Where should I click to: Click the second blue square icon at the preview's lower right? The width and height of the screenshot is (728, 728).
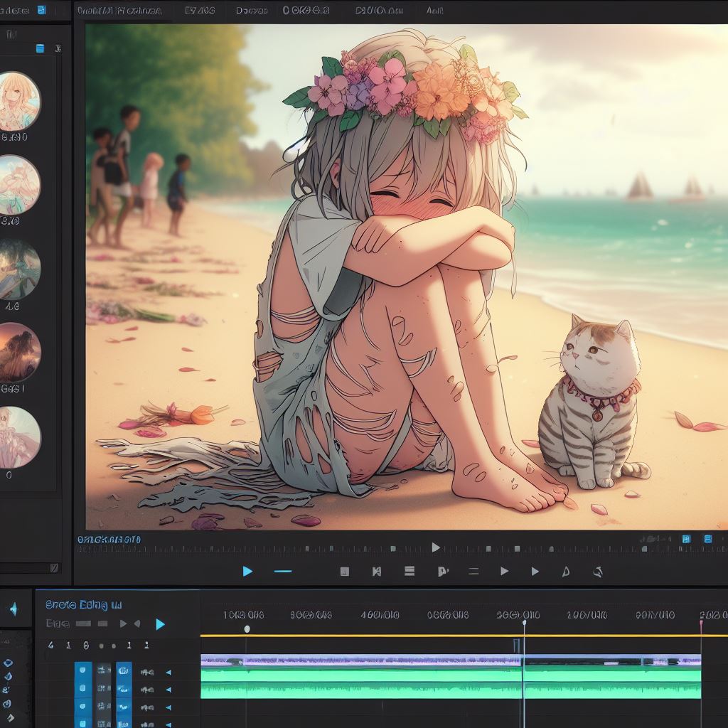pyautogui.click(x=707, y=539)
